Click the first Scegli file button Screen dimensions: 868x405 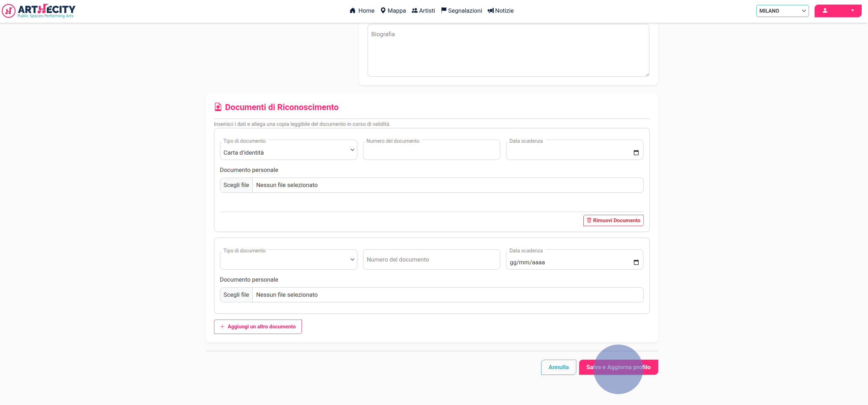(236, 185)
